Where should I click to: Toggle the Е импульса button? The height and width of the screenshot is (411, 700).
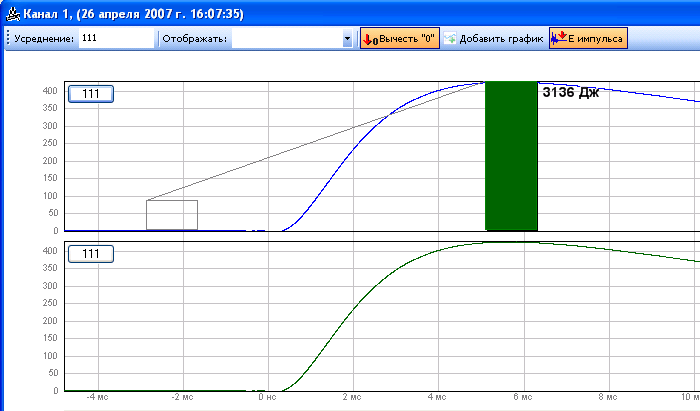588,38
